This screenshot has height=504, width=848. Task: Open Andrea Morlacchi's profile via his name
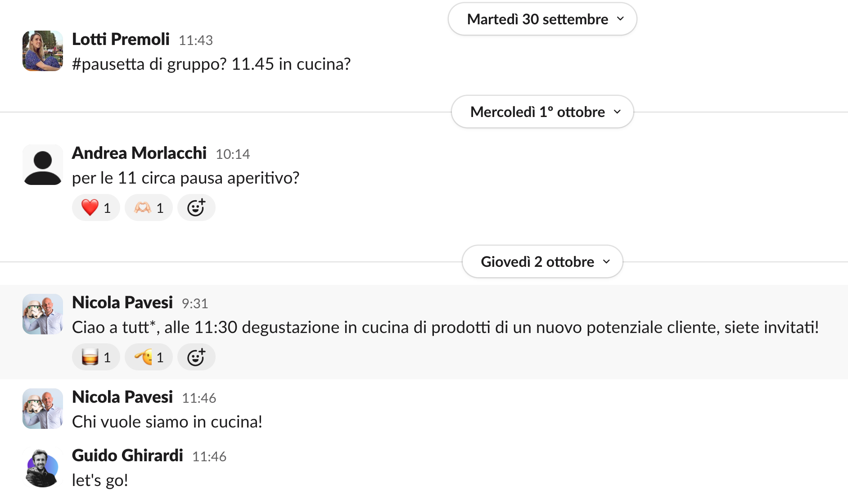[x=139, y=153]
